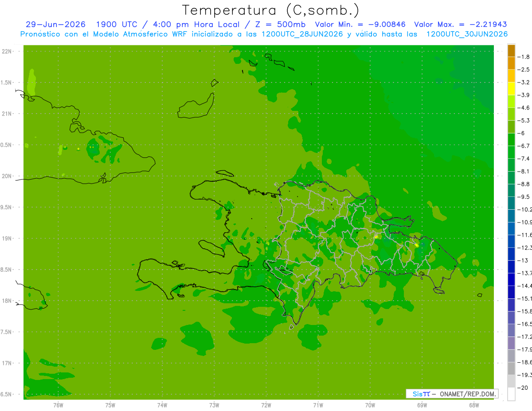The height and width of the screenshot is (411, 532).
Task: Click the '71W' longitude label
Action: 318,405
